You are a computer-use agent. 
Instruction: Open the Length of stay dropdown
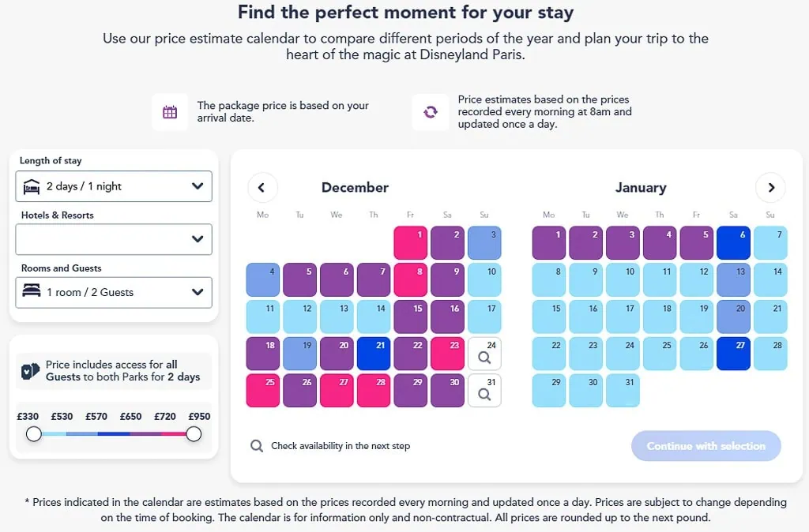pos(114,186)
